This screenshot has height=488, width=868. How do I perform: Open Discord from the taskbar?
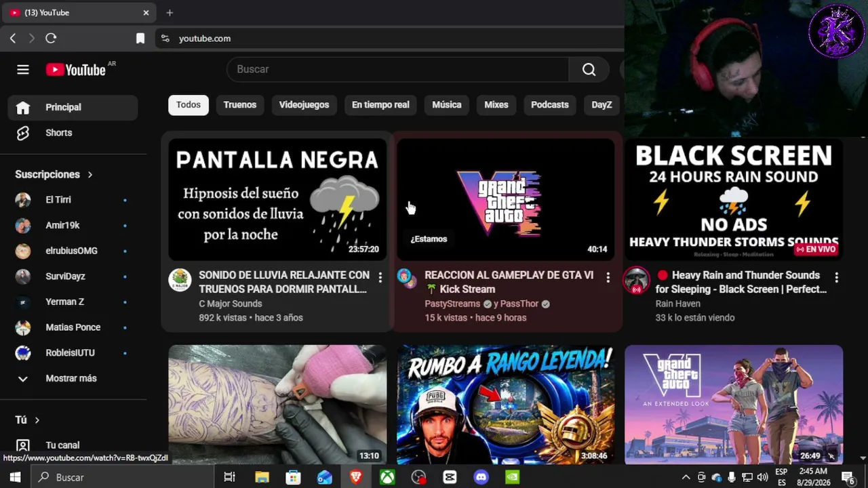point(481,477)
